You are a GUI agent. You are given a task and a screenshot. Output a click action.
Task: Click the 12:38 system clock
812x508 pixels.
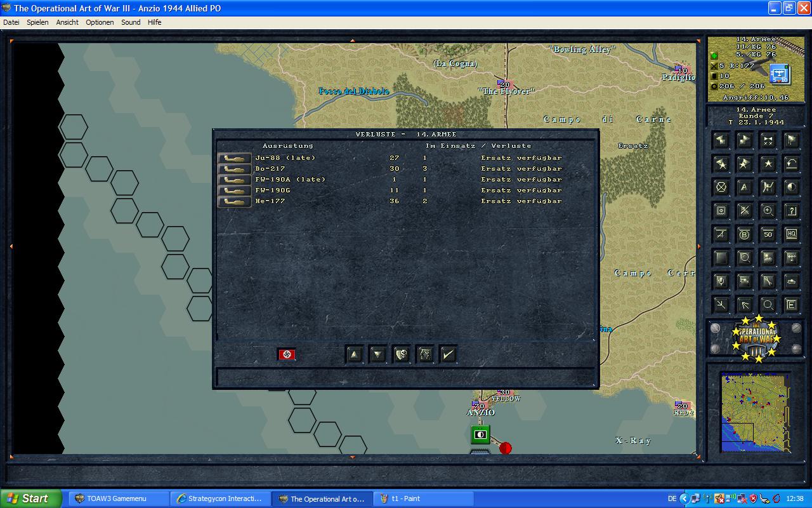coord(795,499)
